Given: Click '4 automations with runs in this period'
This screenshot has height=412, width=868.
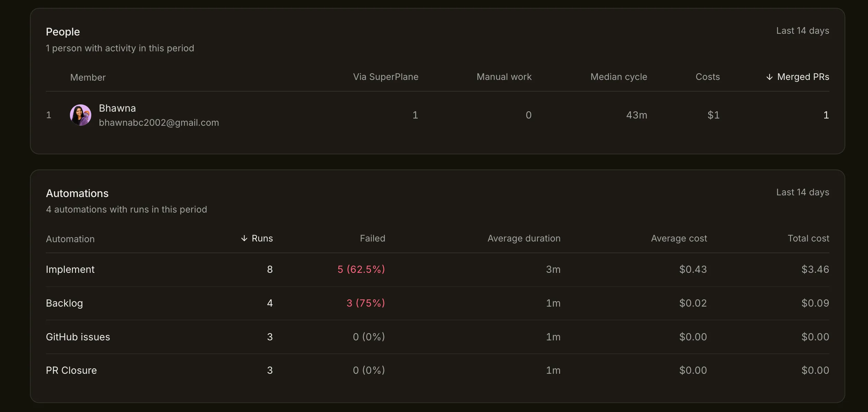Looking at the screenshot, I should pos(126,209).
